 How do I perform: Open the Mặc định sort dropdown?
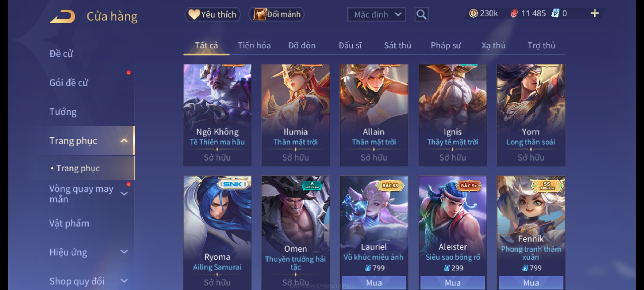click(x=376, y=15)
